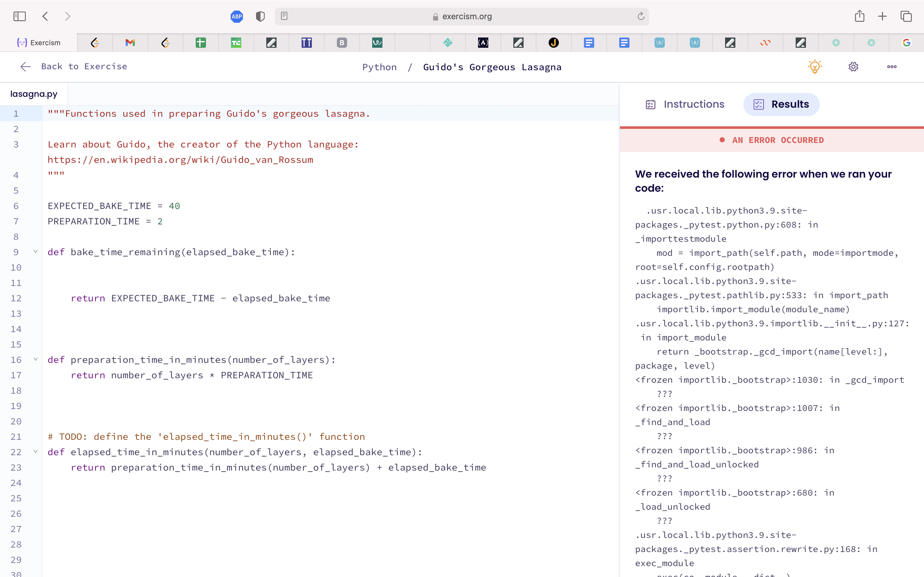Click the Share icon in the toolbar
Image resolution: width=924 pixels, height=577 pixels.
[860, 16]
